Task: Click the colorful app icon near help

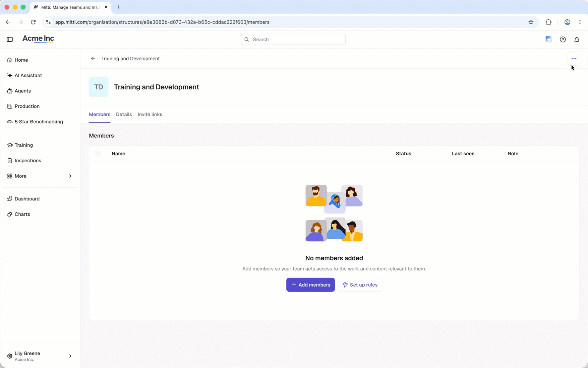Action: (x=549, y=39)
